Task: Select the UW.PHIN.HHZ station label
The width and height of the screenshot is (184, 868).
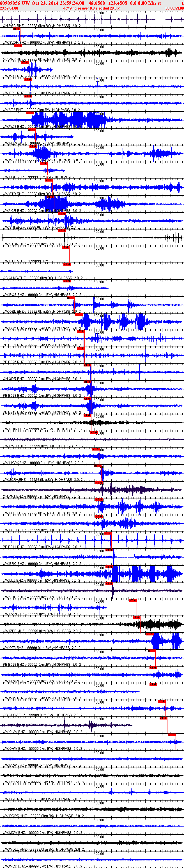Action: click(x=43, y=430)
